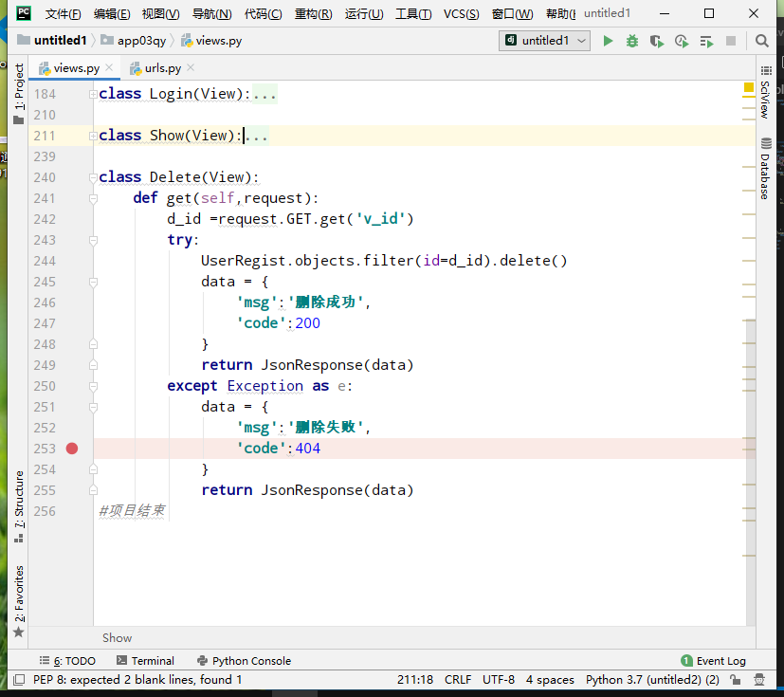Click the yellow inspection indicator square
784x697 pixels.
748,88
